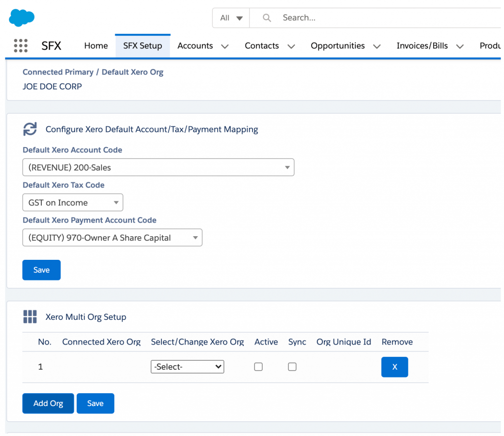Screen dimensions: 504x436
Task: Open the Contacts tab
Action: click(x=262, y=46)
